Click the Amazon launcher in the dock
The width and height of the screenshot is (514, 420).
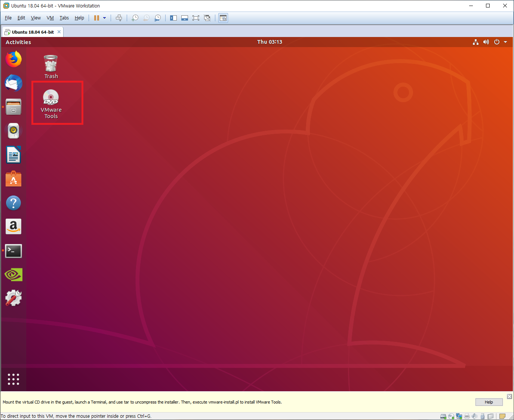coord(13,226)
